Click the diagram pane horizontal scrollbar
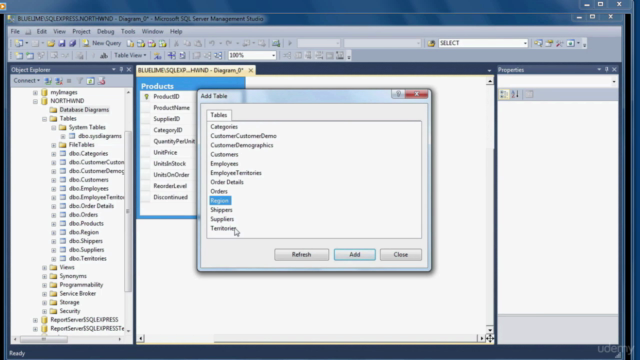Screen dimensions: 640x360 pyautogui.click(x=311, y=338)
